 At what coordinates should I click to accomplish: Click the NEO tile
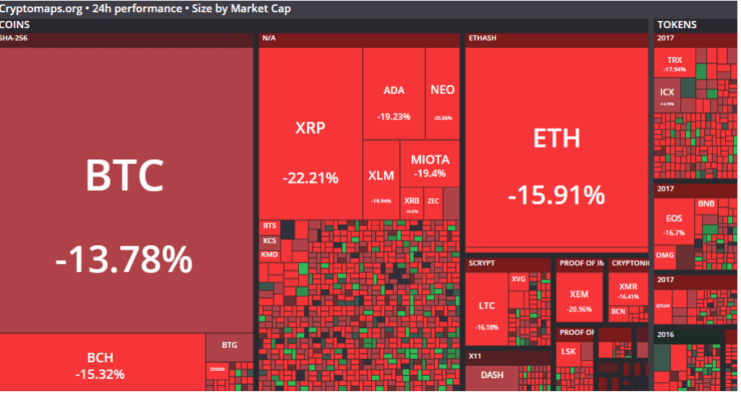[442, 93]
